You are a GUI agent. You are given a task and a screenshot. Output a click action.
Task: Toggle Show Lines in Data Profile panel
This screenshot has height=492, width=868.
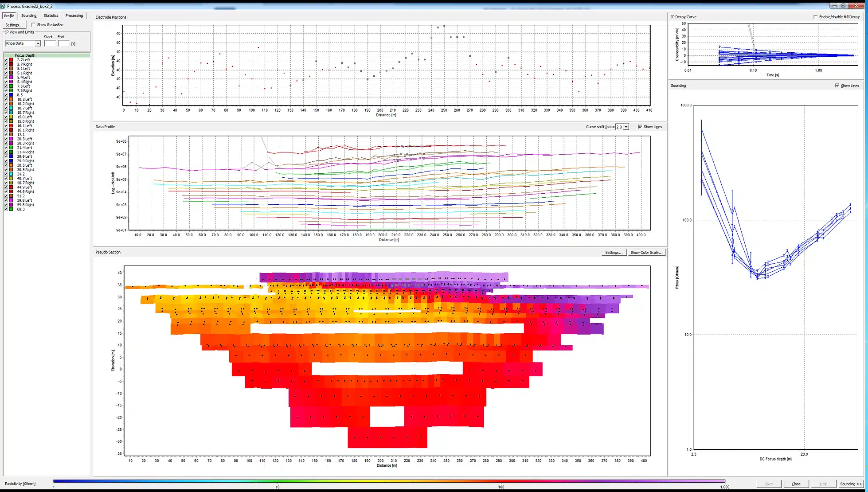(x=640, y=127)
